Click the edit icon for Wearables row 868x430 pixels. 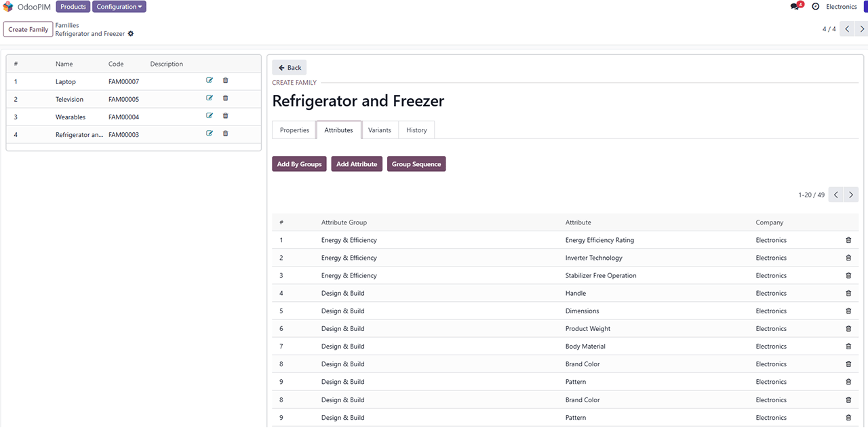(210, 116)
